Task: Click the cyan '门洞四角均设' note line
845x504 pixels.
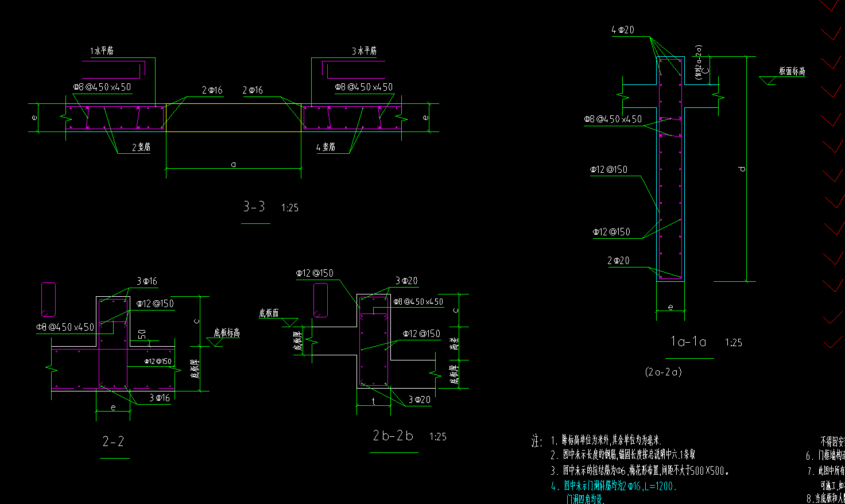Action: pos(584,499)
